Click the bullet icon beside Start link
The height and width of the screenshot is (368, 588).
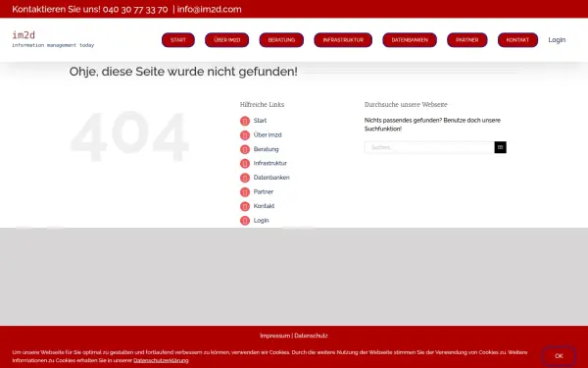(x=245, y=121)
